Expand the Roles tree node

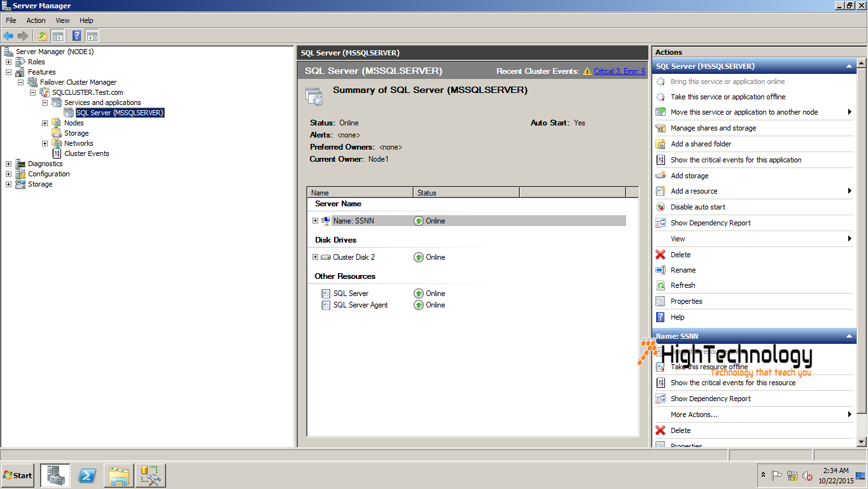point(8,62)
